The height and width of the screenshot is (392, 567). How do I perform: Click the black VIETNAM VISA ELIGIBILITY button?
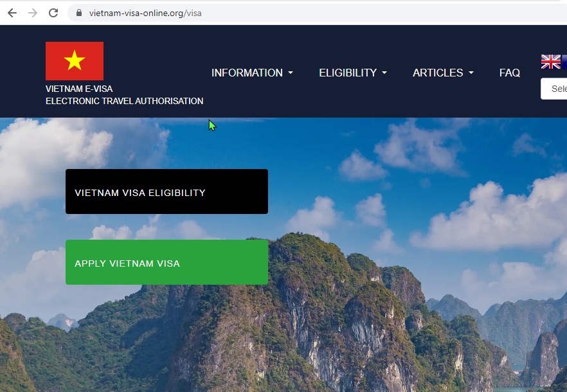(166, 192)
